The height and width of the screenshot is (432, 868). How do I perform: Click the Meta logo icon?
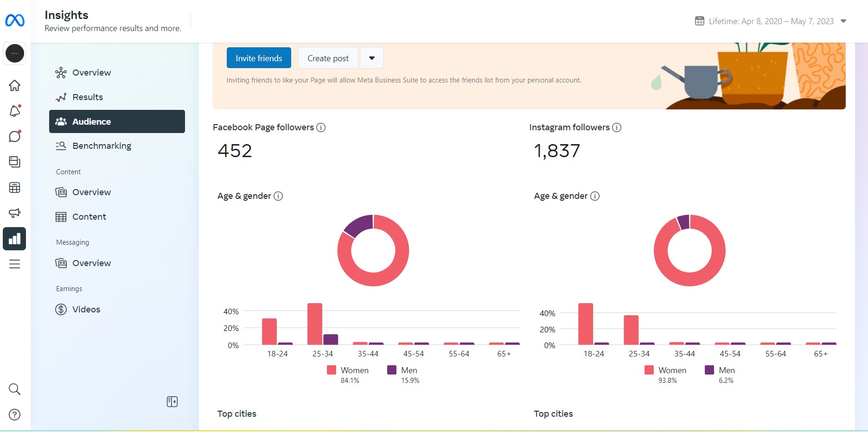tap(15, 20)
